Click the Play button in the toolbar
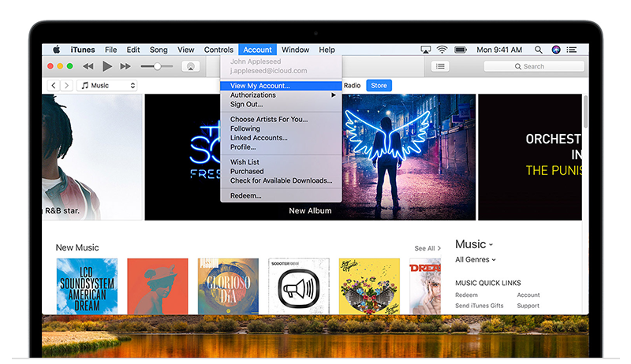This screenshot has height=364, width=631. [x=107, y=67]
